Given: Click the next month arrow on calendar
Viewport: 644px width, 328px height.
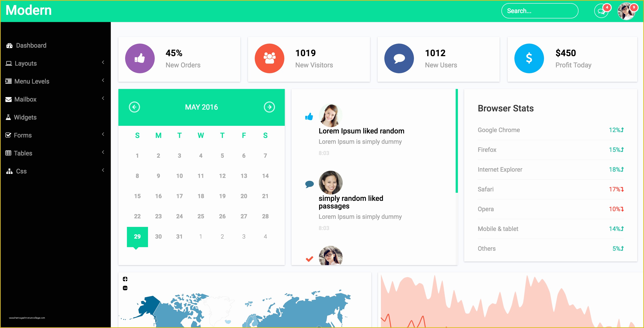Looking at the screenshot, I should pyautogui.click(x=270, y=107).
